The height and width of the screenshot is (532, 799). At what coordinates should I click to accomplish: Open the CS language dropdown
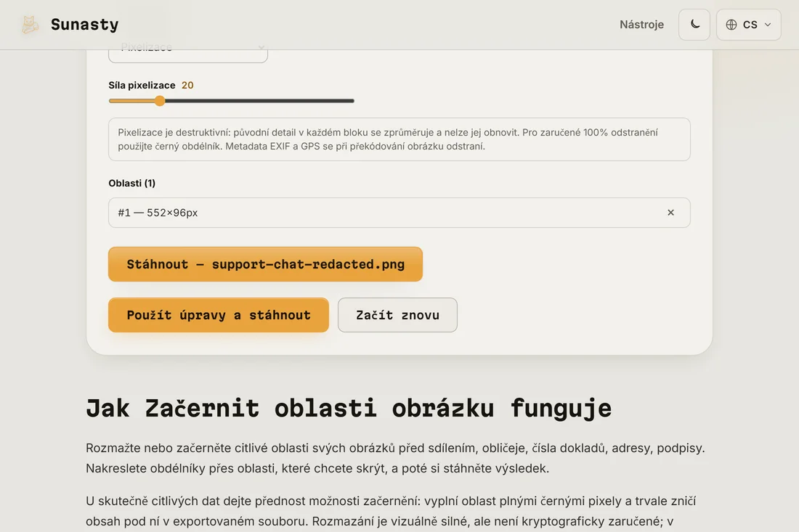point(749,25)
